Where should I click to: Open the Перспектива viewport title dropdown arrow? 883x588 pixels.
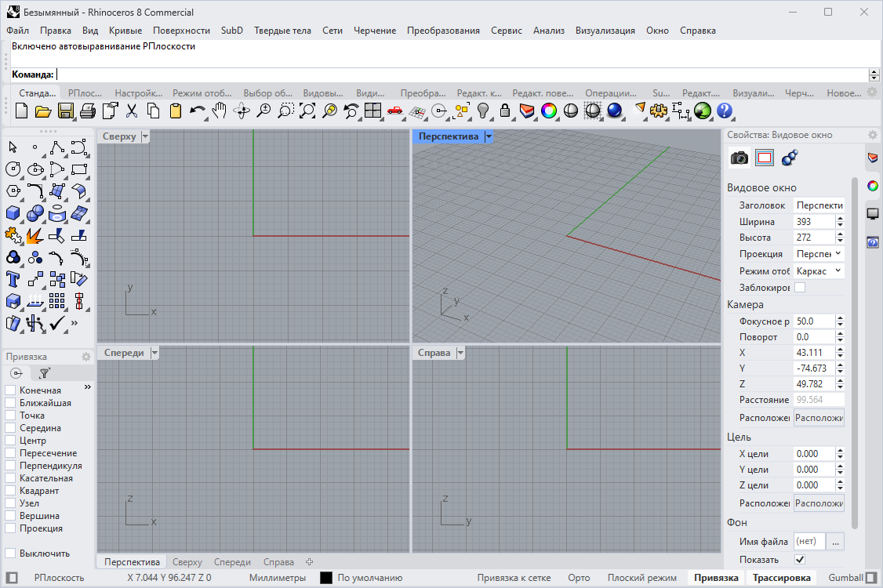tap(489, 136)
